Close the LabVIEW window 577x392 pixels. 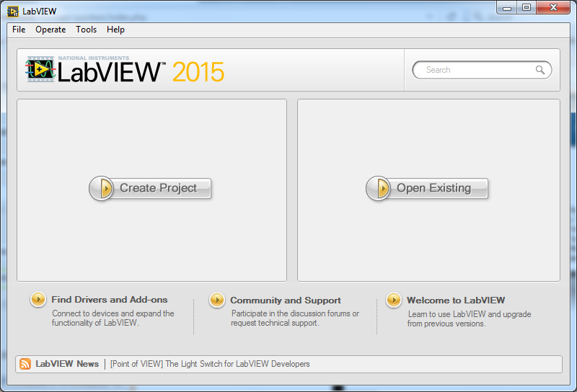point(553,7)
